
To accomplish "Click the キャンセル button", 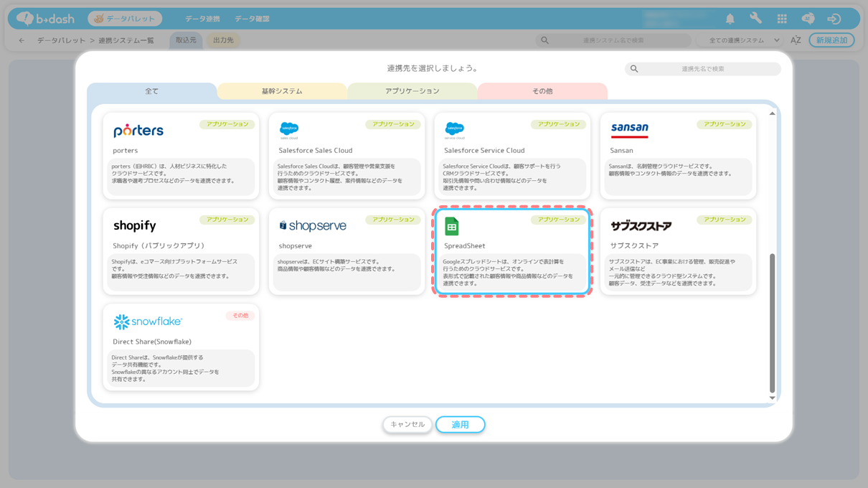I will [407, 424].
